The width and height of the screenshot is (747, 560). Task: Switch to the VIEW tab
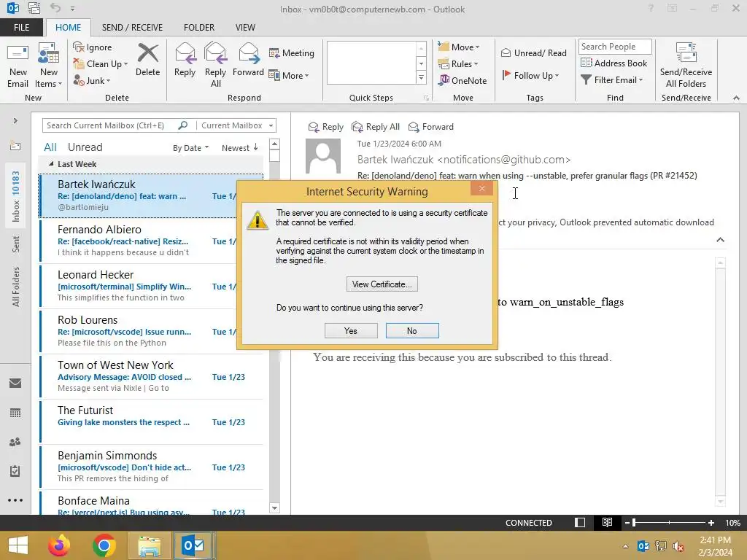pos(245,27)
